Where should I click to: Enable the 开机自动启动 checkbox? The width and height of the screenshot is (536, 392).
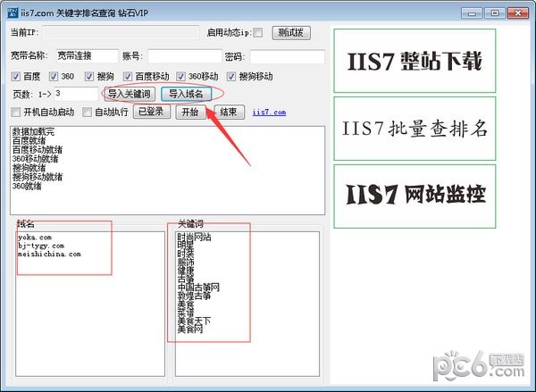pos(16,113)
